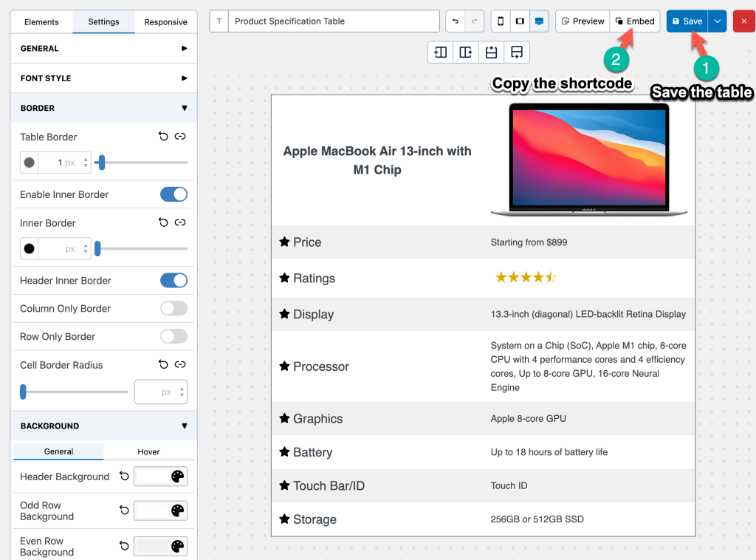Enable the Row Only Border switch

tap(173, 336)
